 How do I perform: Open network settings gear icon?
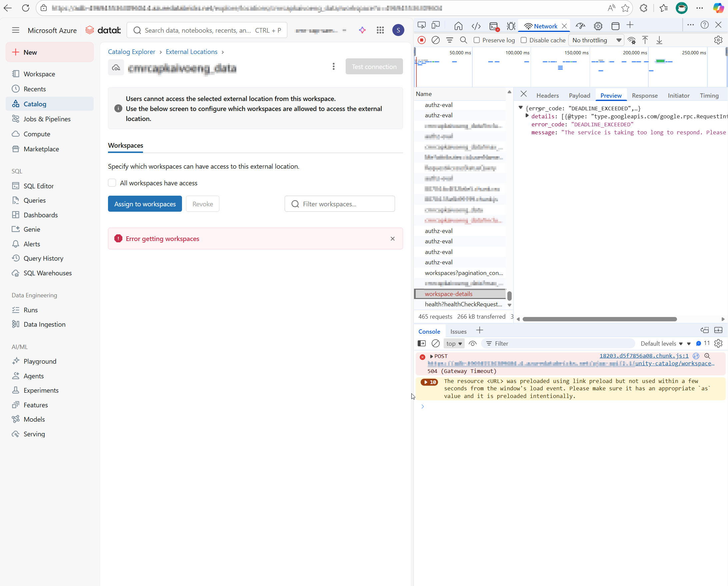718,40
